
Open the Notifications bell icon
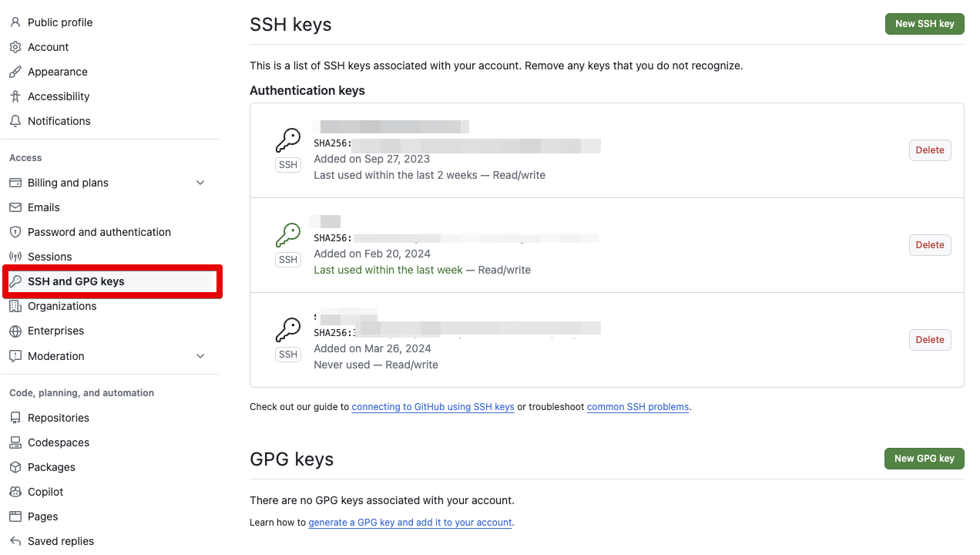[x=16, y=121]
